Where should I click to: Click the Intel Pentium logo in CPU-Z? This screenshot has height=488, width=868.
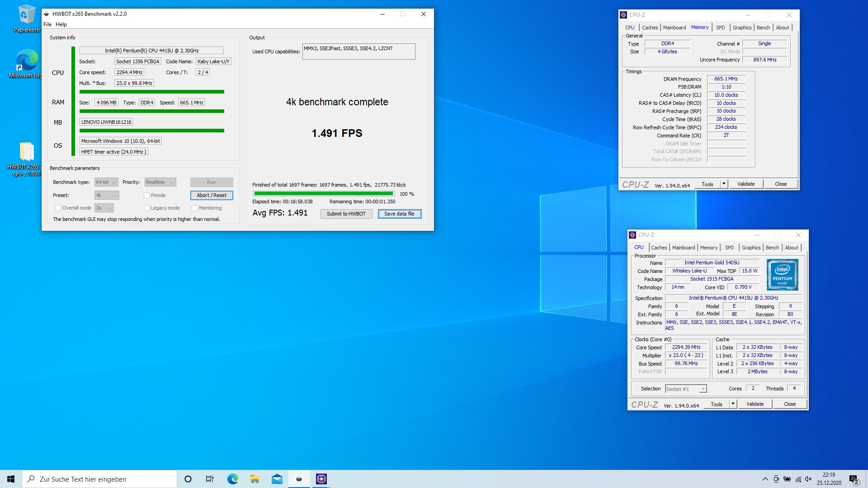click(783, 274)
